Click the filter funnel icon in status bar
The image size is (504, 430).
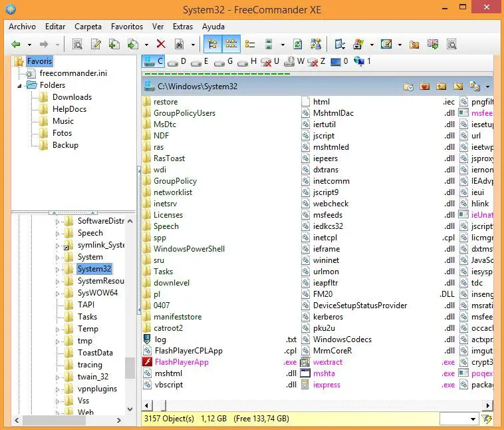487,419
